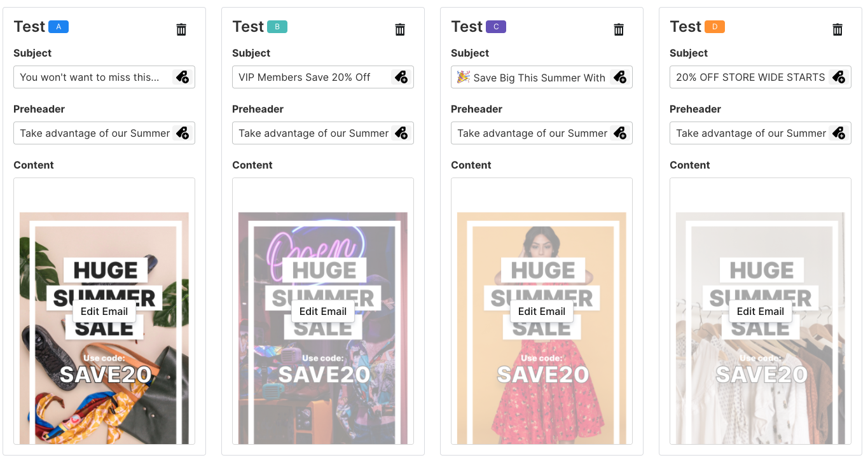Select the "20% OFF STORE WIDE STARTS" subject field
Viewport: 868px width, 467px height.
[761, 77]
